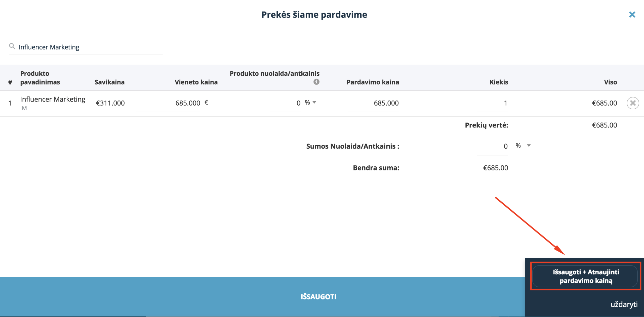Click the Prekių vertė label
644x317 pixels.
(486, 125)
